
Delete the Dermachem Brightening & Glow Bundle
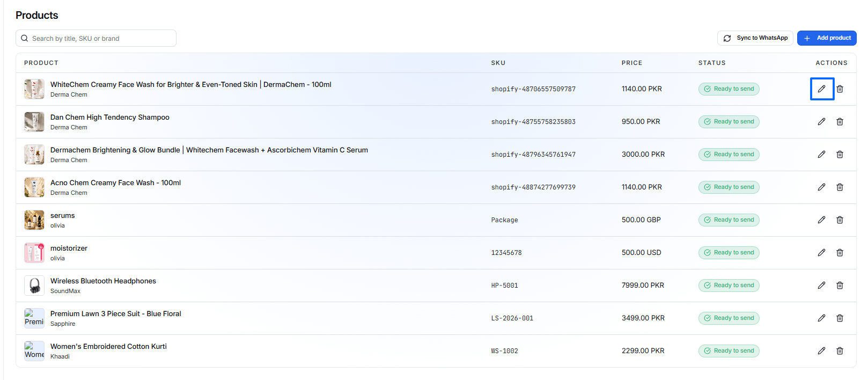[840, 155]
